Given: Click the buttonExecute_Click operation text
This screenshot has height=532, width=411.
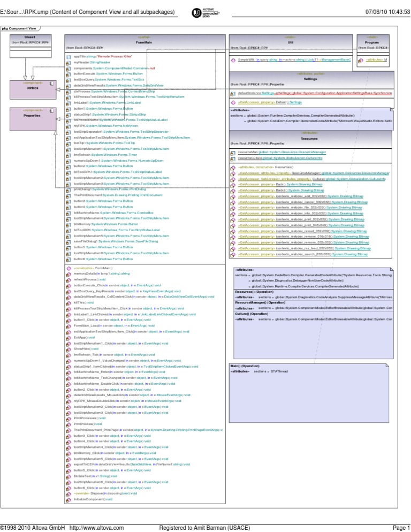Looking at the screenshot, I should pyautogui.click(x=117, y=285).
